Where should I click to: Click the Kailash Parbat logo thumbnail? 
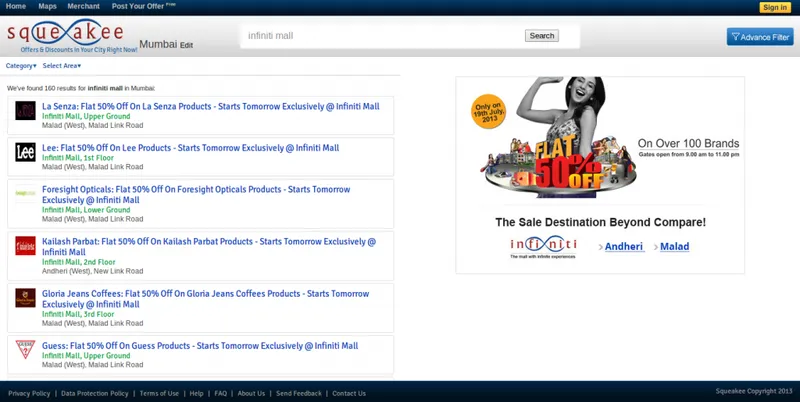point(25,246)
